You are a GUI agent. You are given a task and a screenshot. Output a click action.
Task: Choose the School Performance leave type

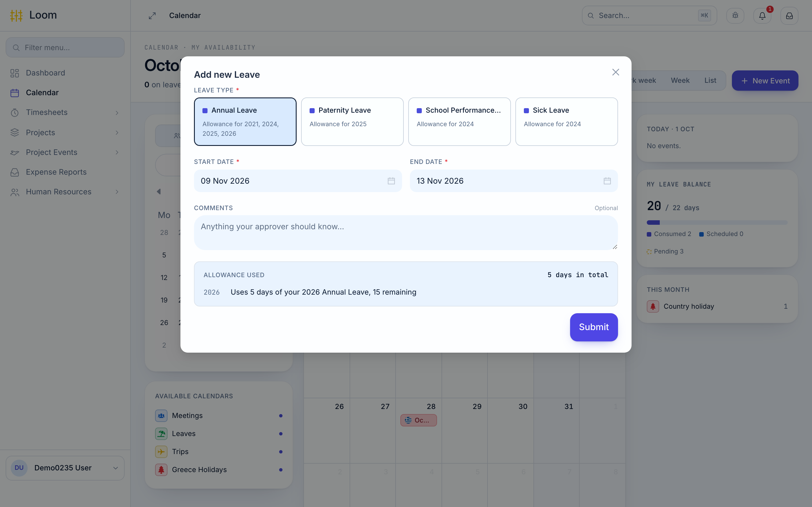coord(459,122)
